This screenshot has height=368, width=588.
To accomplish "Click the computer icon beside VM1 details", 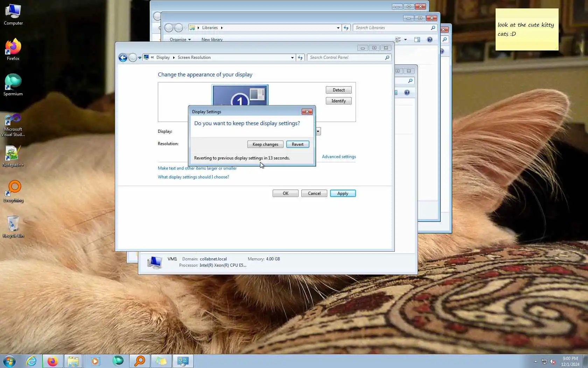I will click(154, 262).
